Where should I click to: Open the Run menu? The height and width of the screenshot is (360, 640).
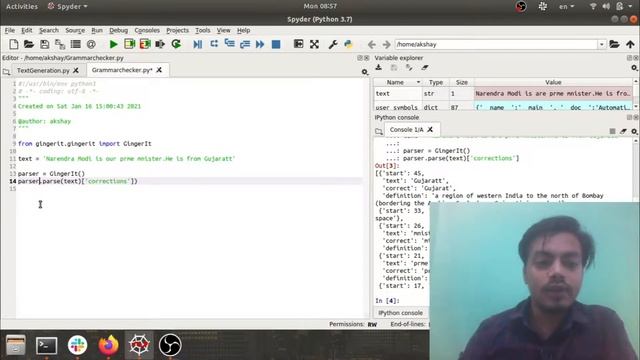tap(97, 30)
